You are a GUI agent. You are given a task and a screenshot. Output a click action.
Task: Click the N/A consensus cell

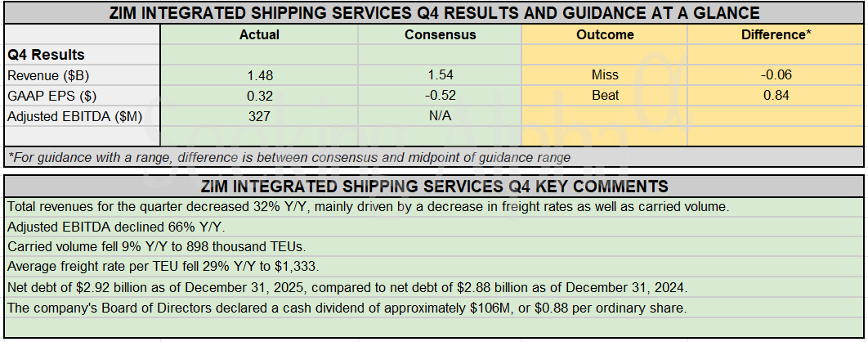440,116
